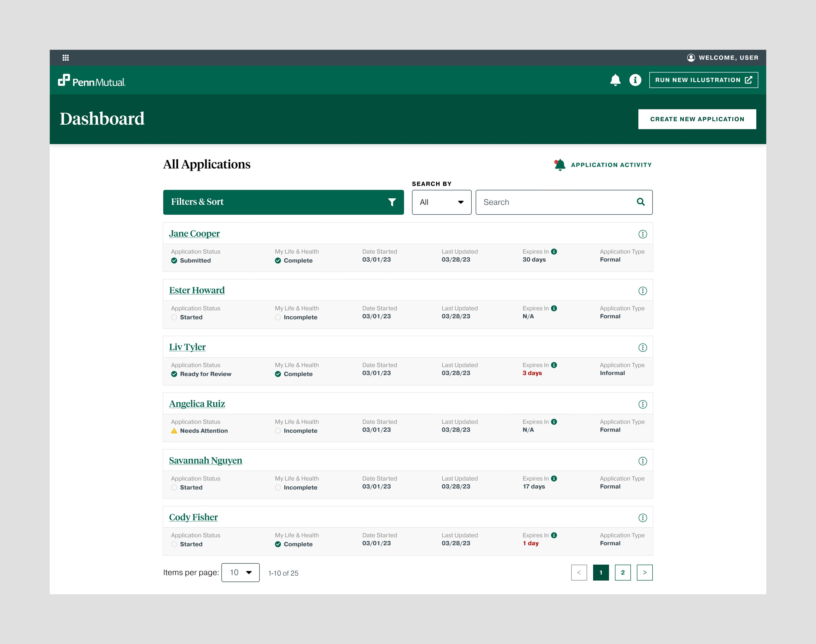This screenshot has width=816, height=644.
Task: Click the filter funnel icon
Action: (x=392, y=203)
